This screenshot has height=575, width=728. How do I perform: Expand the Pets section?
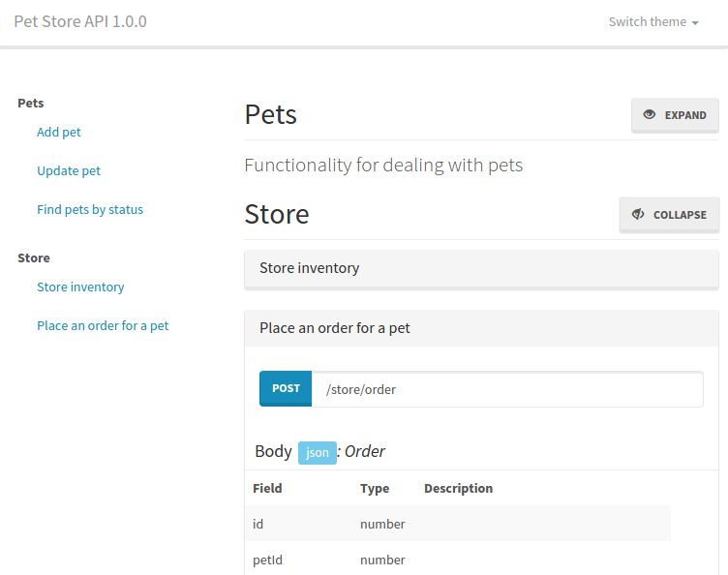[675, 115]
